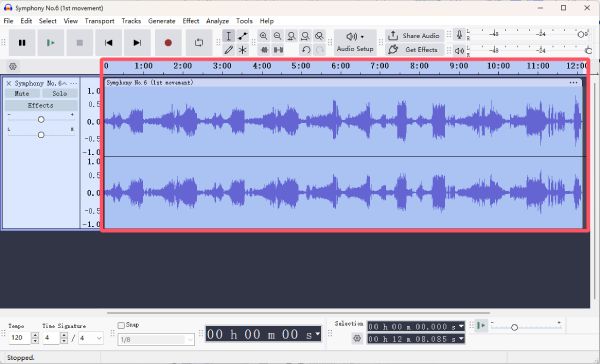Open the track panel three-dot menu

[73, 83]
